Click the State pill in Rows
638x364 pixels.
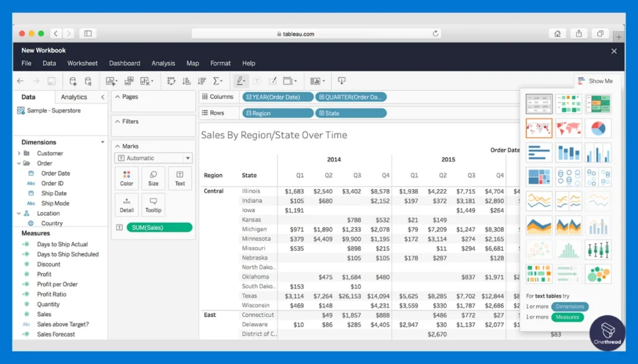pos(351,113)
